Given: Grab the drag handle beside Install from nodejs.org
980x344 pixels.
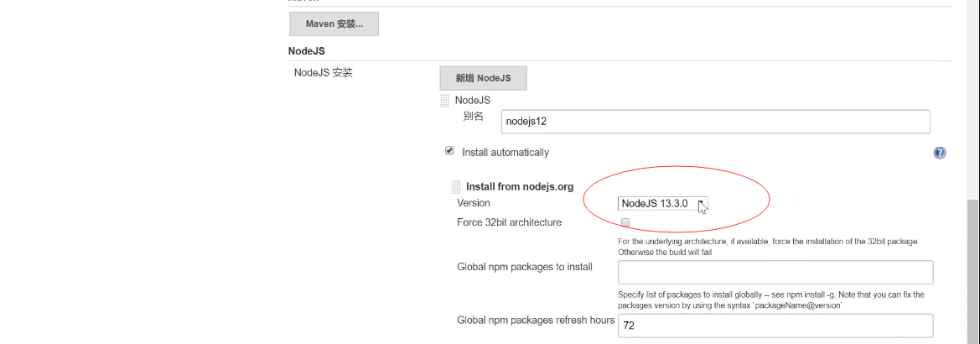Looking at the screenshot, I should 456,186.
